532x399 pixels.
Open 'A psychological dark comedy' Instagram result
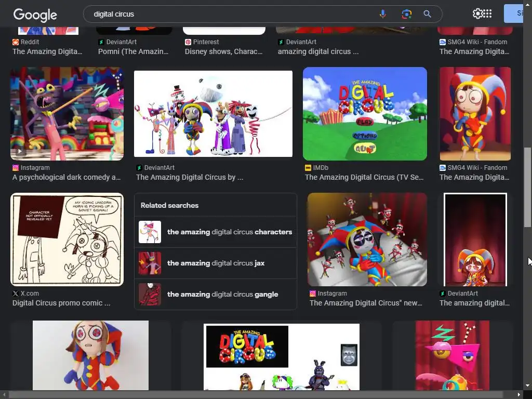coord(66,177)
